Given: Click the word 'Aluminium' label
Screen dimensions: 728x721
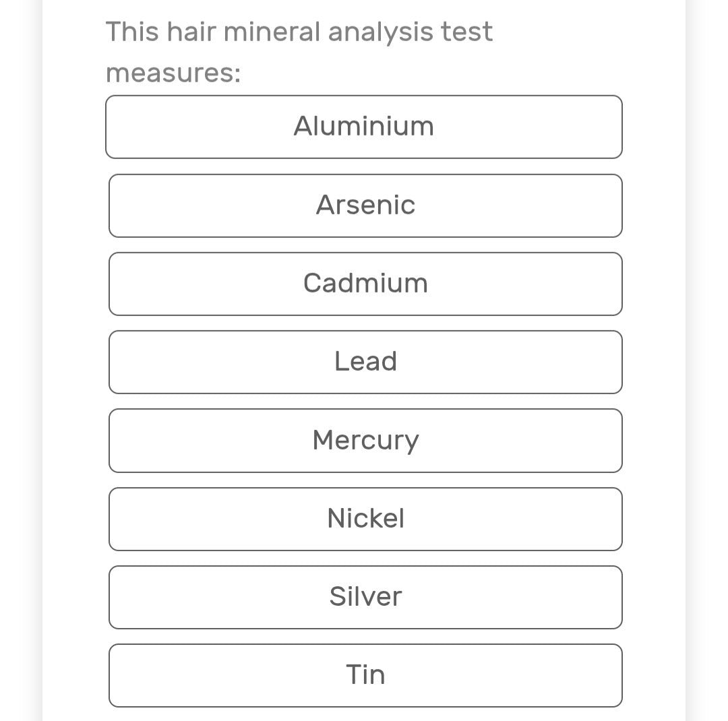Looking at the screenshot, I should point(363,127).
